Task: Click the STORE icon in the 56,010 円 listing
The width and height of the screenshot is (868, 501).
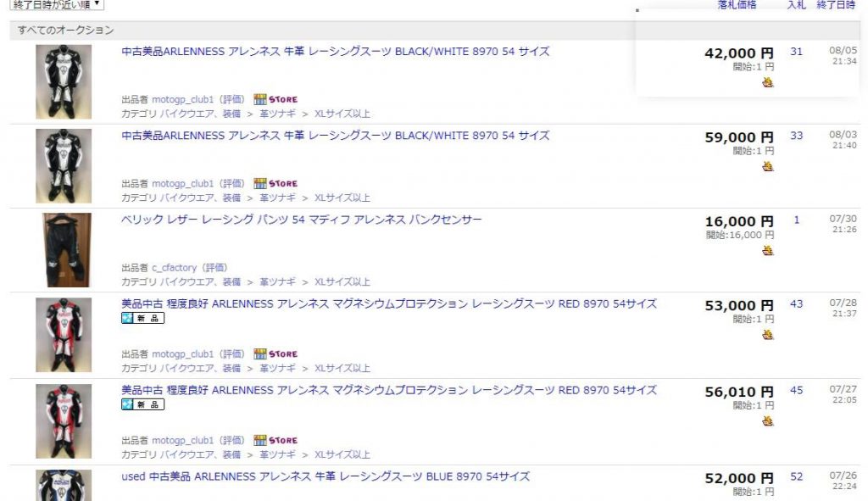Action: (x=275, y=440)
